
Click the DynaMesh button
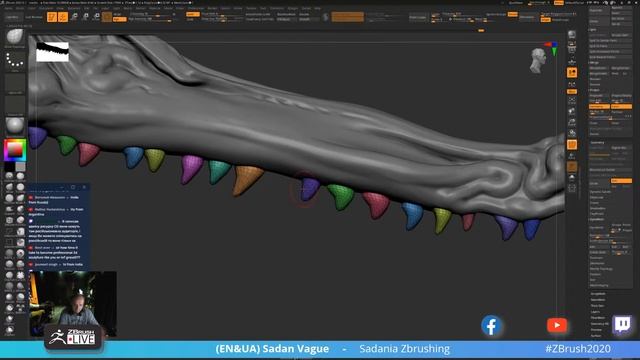point(599,228)
